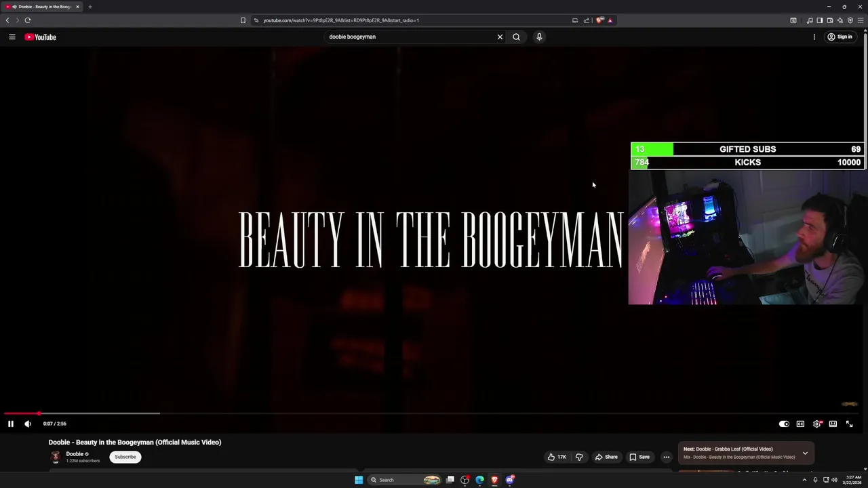868x488 pixels.
Task: Open the Brave Wallet icon
Action: pyautogui.click(x=829, y=20)
